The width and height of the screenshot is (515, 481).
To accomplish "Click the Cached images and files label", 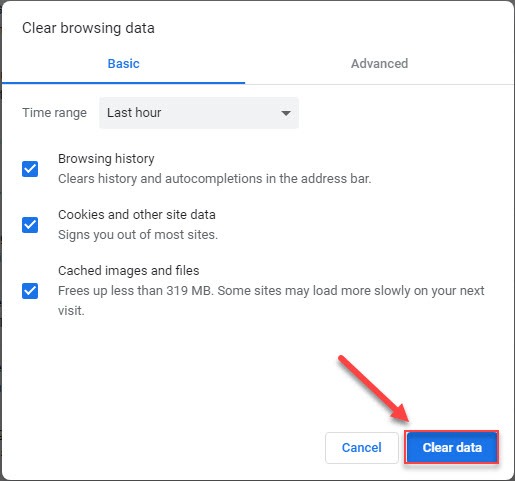I will click(x=129, y=271).
